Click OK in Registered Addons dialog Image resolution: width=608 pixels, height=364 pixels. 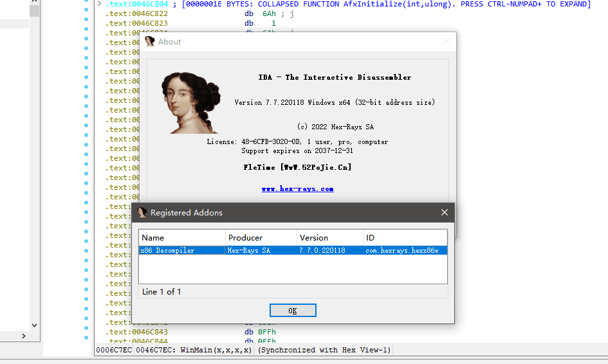293,311
